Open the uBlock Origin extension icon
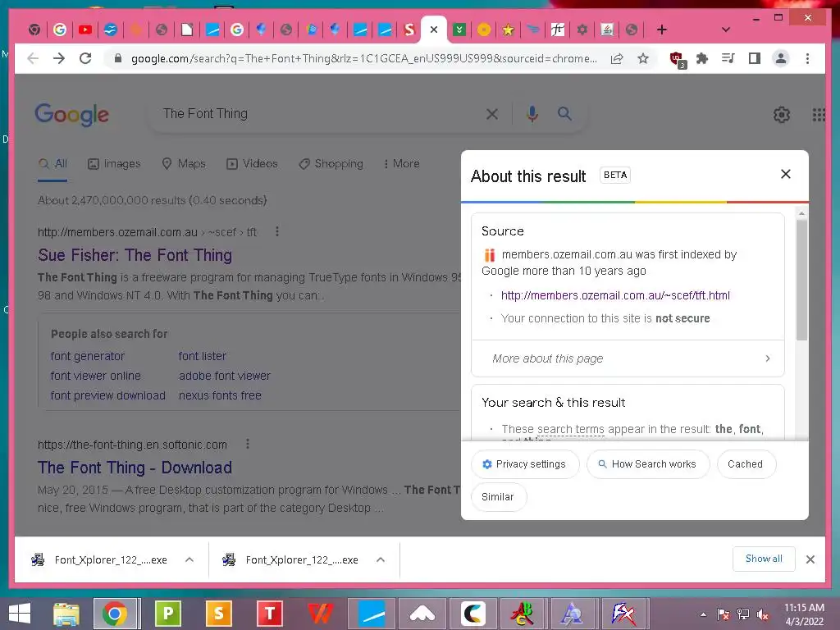 [677, 59]
